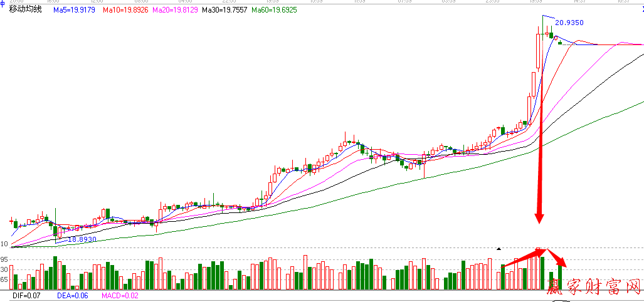Click the small black triangle marker above volume
Viewport: 644px width, 302px height.
pyautogui.click(x=499, y=249)
